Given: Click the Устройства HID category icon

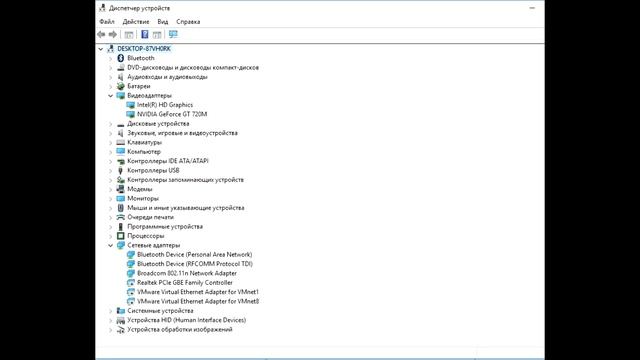Looking at the screenshot, I should tap(120, 320).
